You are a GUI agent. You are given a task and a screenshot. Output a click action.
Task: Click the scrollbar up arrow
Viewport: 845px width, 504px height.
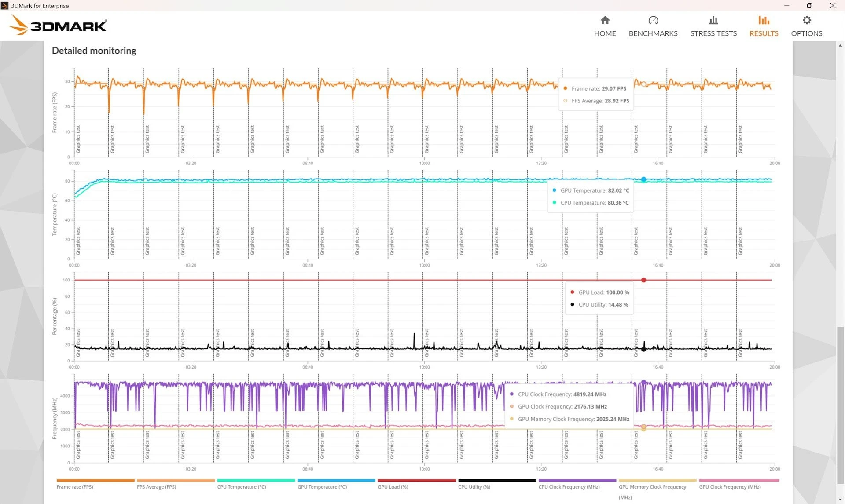[840, 45]
